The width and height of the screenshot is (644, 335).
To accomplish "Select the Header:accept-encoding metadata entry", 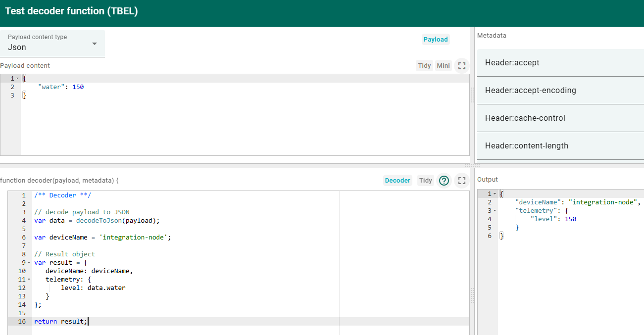I will coord(560,91).
